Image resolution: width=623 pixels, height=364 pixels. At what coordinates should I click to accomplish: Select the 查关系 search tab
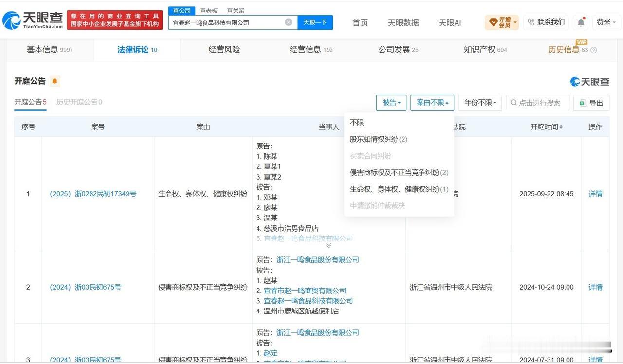[236, 10]
